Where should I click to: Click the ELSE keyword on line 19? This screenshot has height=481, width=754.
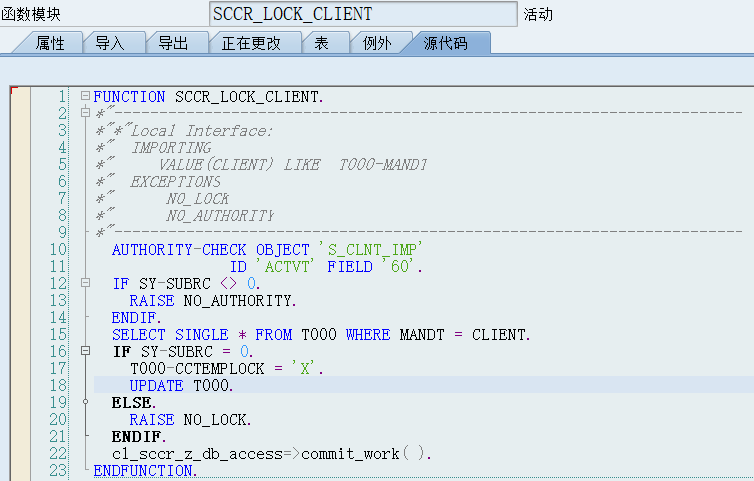click(134, 403)
